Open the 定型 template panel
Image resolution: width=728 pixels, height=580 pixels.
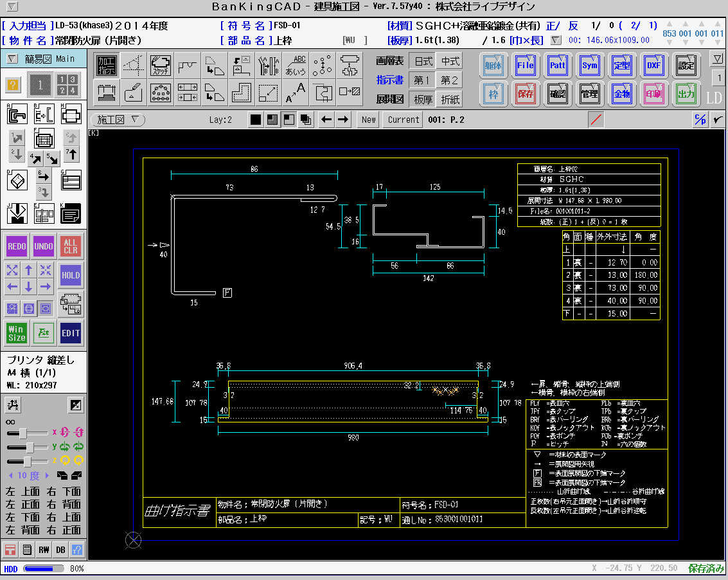click(x=622, y=66)
